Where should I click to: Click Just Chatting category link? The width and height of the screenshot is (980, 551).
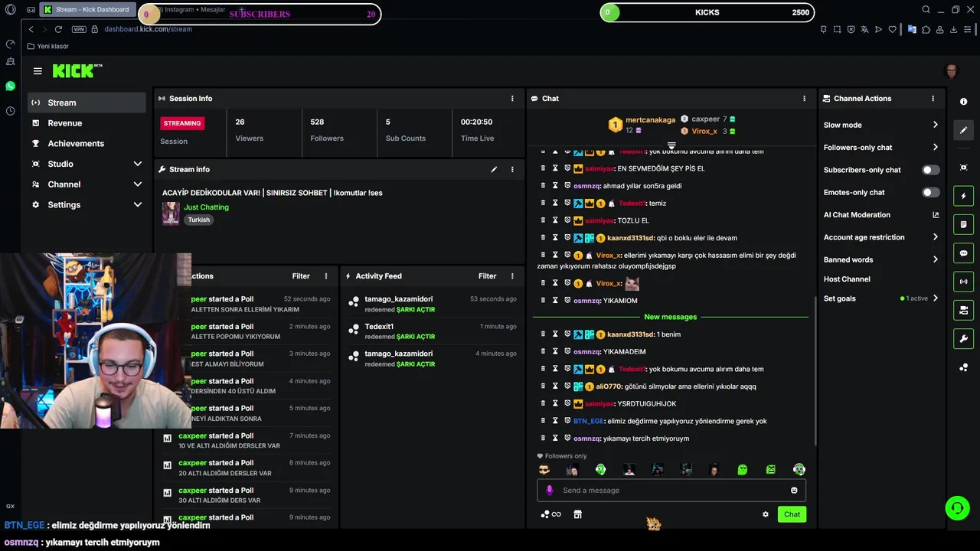206,207
